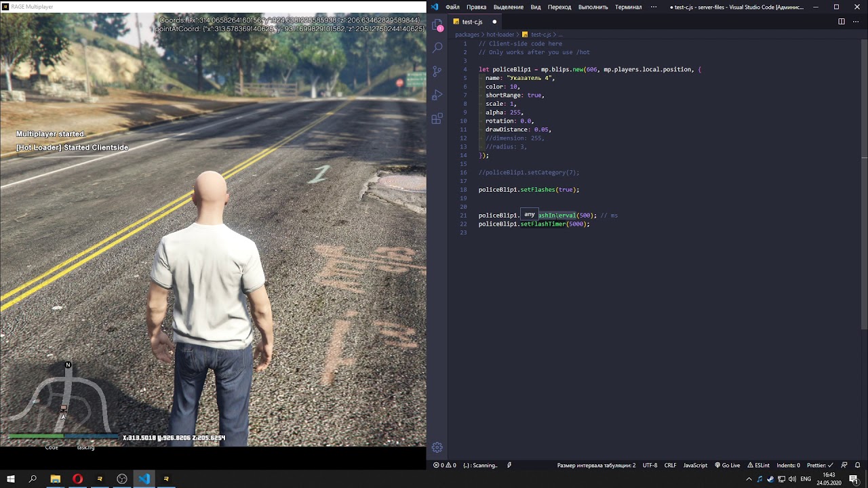The width and height of the screenshot is (868, 488).
Task: Click the ESLint status item
Action: pyautogui.click(x=758, y=465)
